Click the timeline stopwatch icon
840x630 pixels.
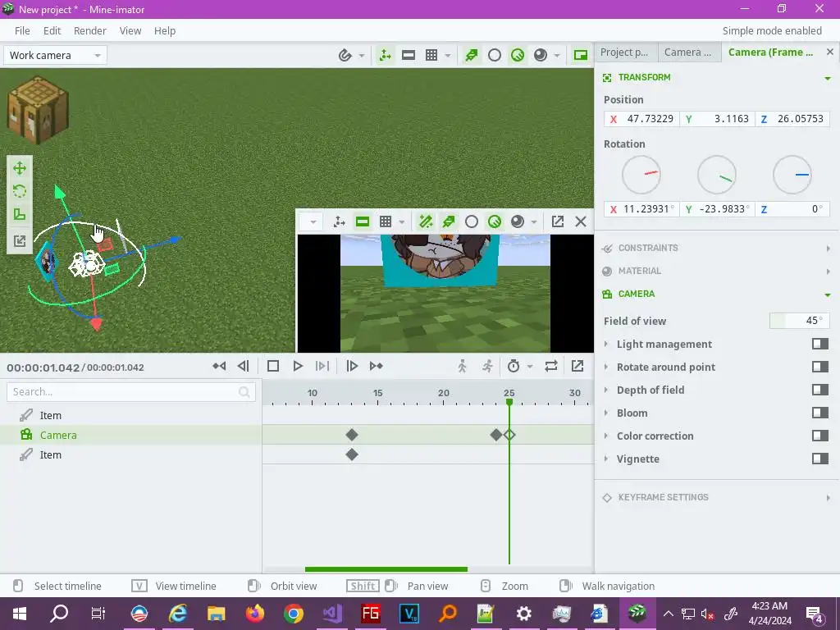point(514,366)
